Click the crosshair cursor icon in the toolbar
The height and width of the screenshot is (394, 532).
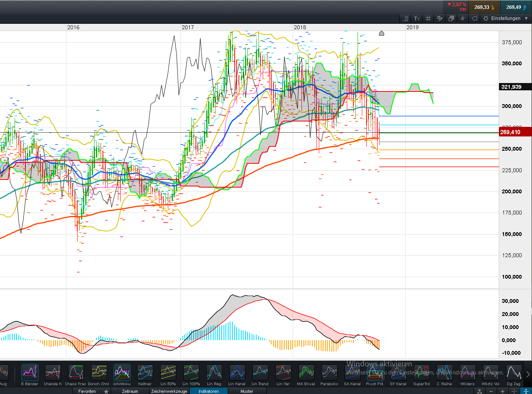462,18
